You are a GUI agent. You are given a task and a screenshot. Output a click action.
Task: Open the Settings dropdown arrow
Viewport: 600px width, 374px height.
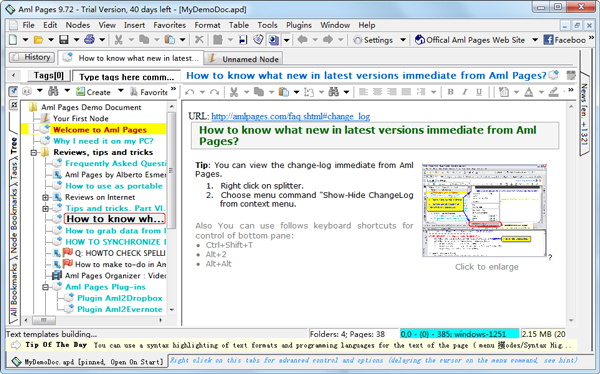403,39
